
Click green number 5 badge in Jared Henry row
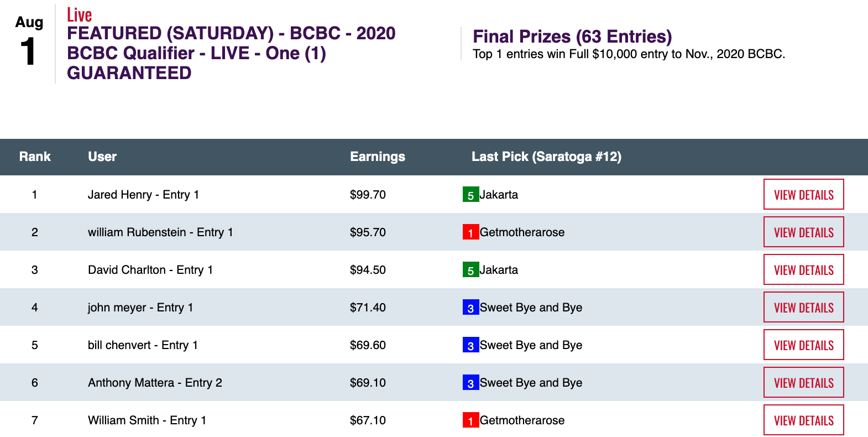click(x=470, y=195)
